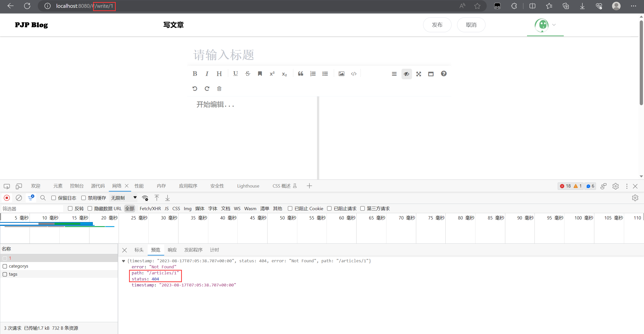Expand the avatar dropdown chevron
Image resolution: width=644 pixels, height=334 pixels.
[553, 25]
